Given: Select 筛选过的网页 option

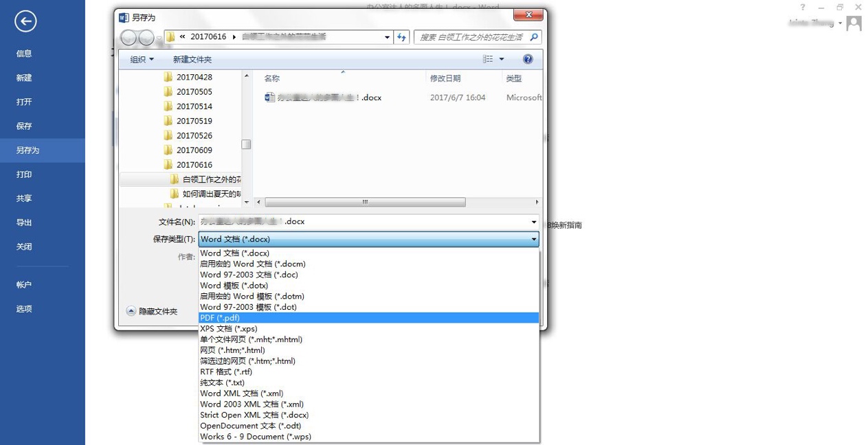Looking at the screenshot, I should (x=368, y=361).
